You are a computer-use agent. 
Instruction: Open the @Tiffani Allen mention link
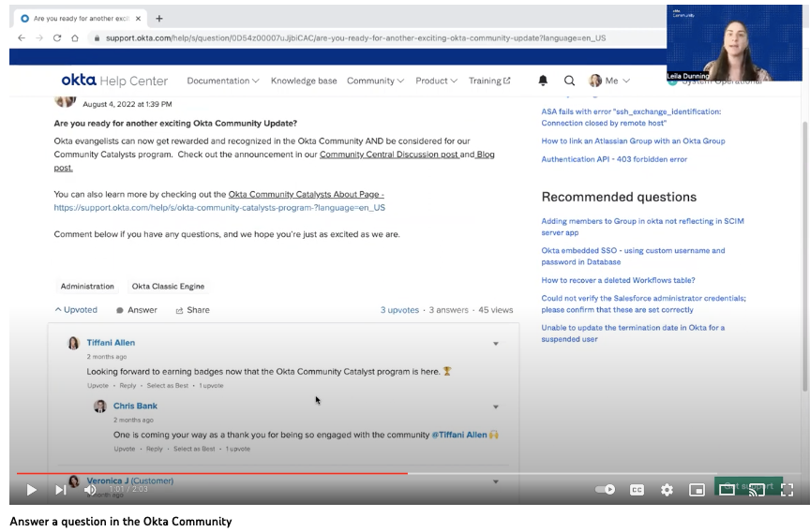[x=459, y=435]
